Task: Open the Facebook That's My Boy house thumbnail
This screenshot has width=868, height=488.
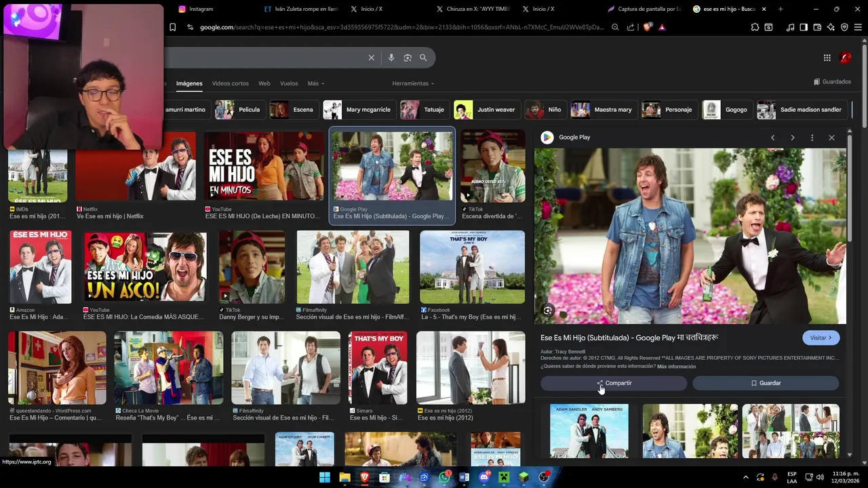Action: point(472,267)
